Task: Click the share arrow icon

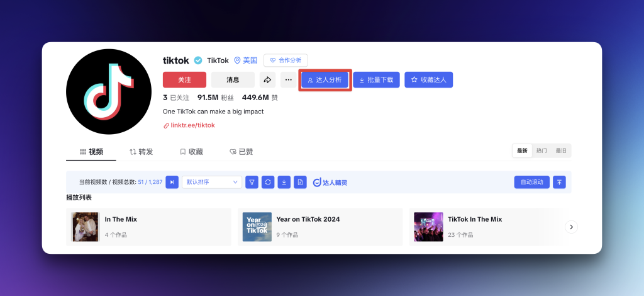Action: (x=267, y=80)
